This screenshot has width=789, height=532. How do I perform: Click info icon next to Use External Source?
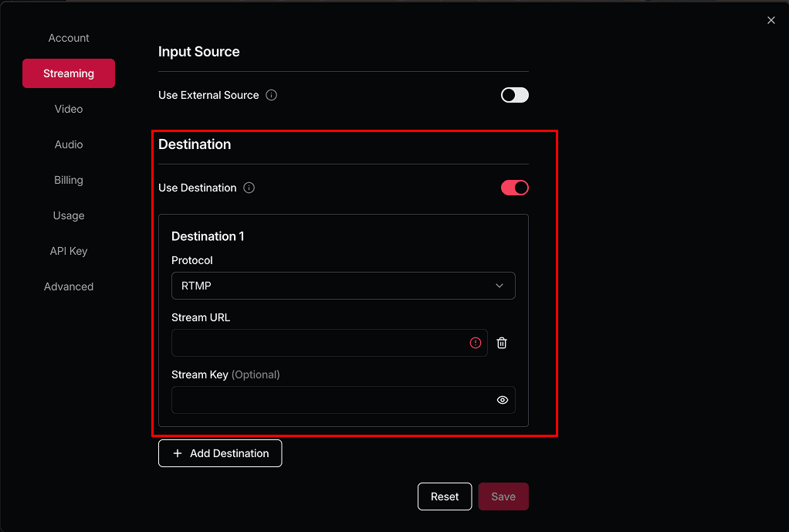pos(271,95)
